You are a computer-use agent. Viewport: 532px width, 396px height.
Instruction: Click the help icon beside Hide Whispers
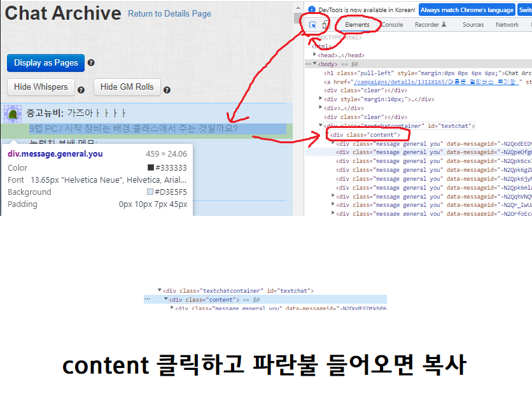pyautogui.click(x=81, y=90)
